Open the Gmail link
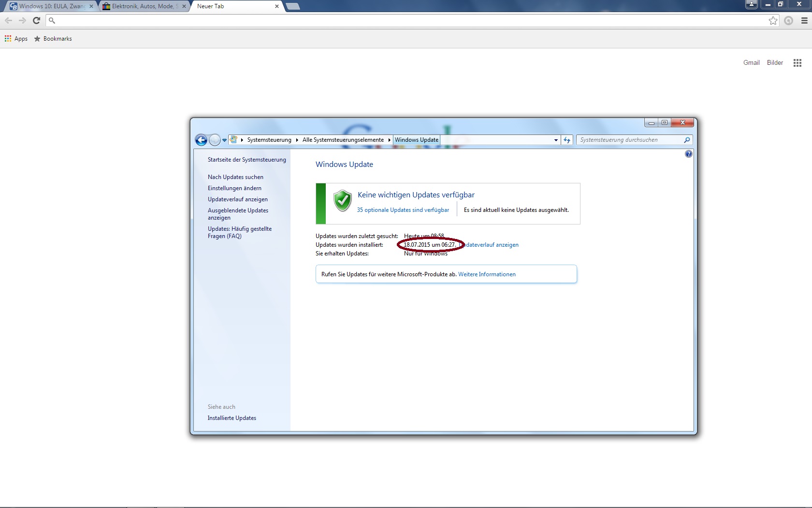The image size is (812, 508). click(751, 63)
